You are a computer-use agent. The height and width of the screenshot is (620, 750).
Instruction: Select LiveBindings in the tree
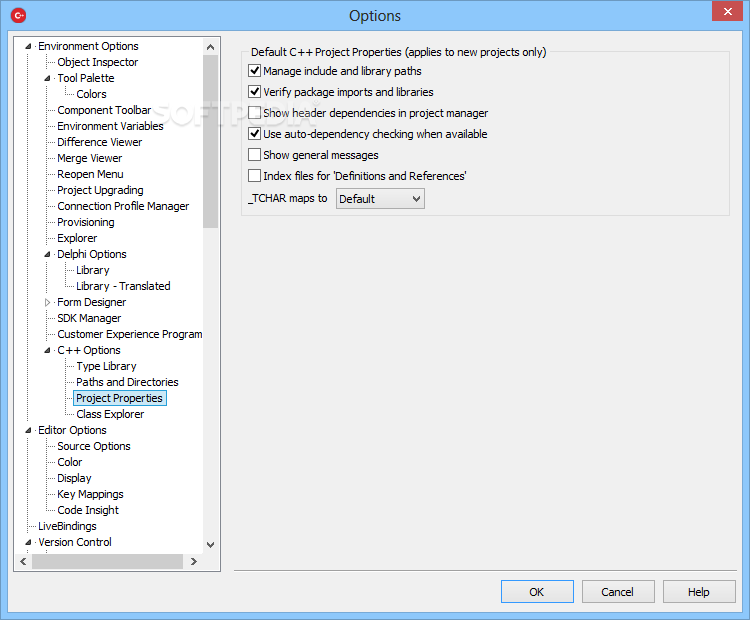tap(67, 526)
